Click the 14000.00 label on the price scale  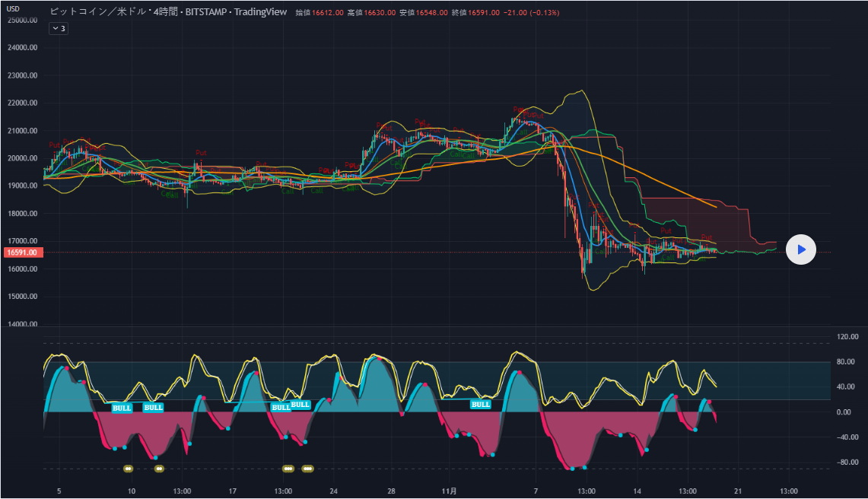tap(23, 325)
